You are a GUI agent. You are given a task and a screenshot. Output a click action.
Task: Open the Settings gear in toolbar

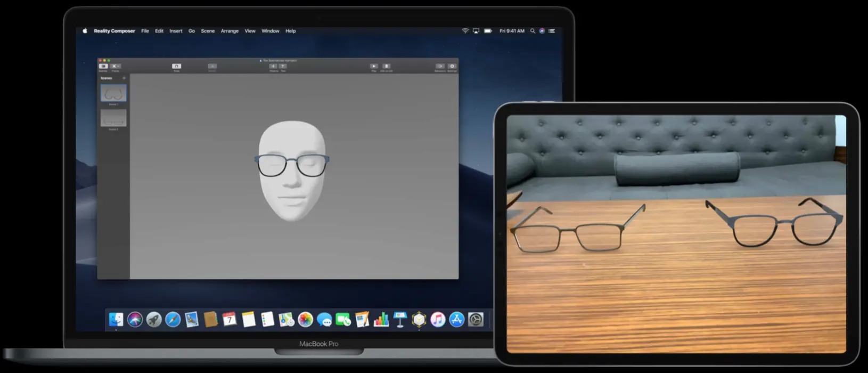452,66
